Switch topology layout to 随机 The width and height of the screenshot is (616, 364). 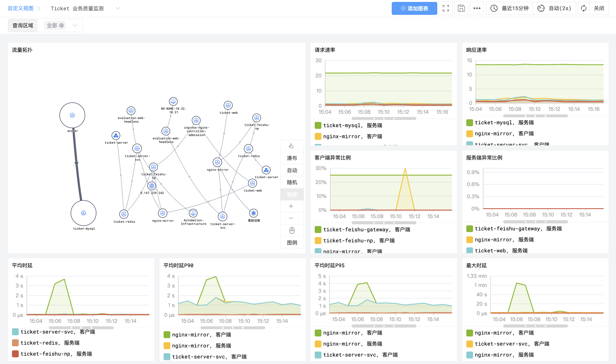tap(292, 182)
